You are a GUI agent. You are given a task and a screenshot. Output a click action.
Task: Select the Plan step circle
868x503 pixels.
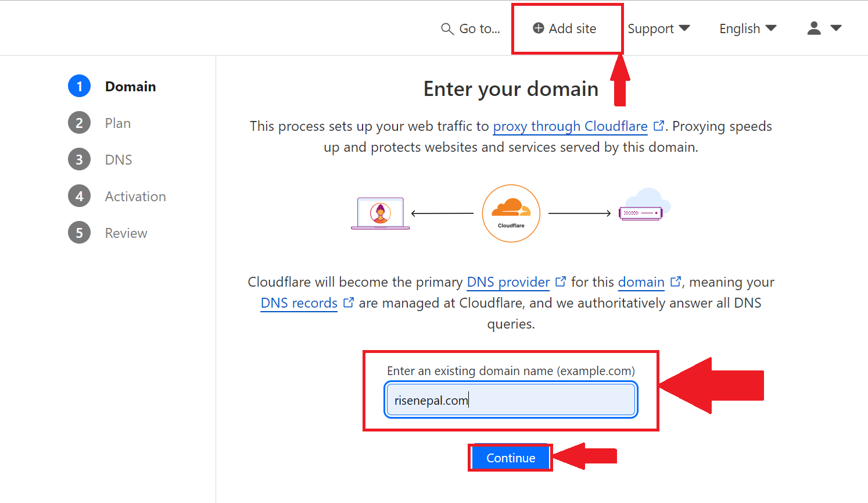tap(79, 123)
